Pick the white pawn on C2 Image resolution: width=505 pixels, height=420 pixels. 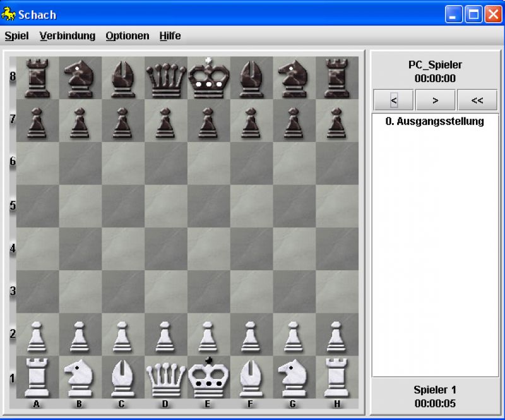coord(122,337)
